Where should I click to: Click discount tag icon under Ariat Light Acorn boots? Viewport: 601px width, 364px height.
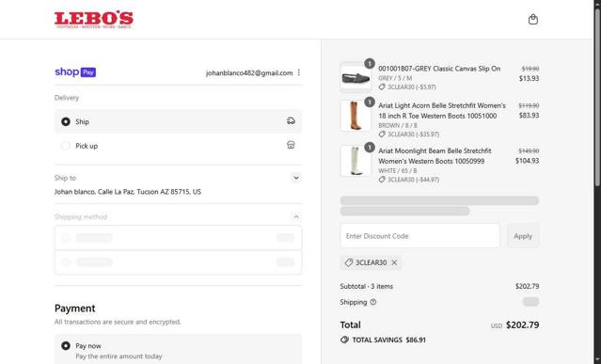click(x=382, y=135)
